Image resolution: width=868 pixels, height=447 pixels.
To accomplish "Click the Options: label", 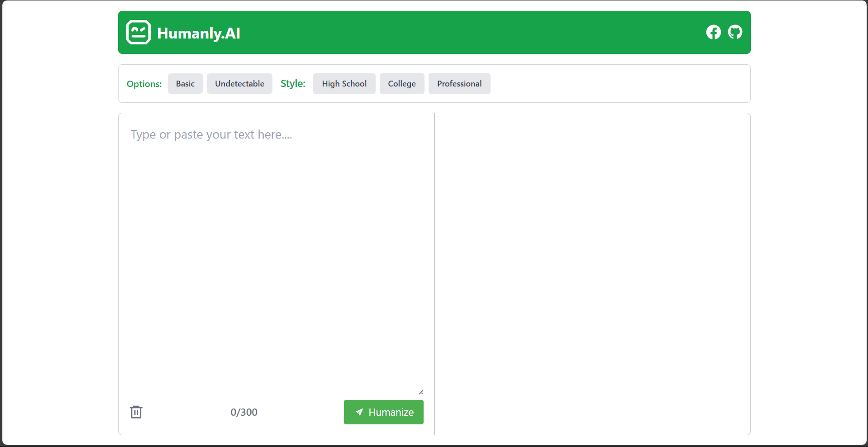I will click(x=144, y=84).
